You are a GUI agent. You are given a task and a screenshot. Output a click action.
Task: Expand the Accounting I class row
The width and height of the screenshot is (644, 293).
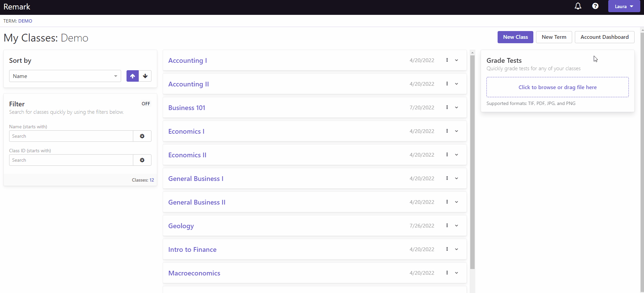click(456, 60)
